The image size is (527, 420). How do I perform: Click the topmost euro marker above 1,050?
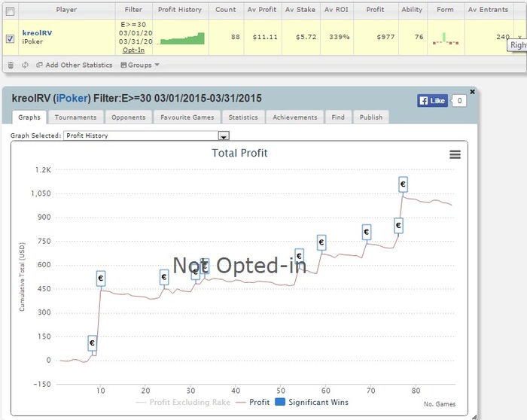tap(403, 184)
